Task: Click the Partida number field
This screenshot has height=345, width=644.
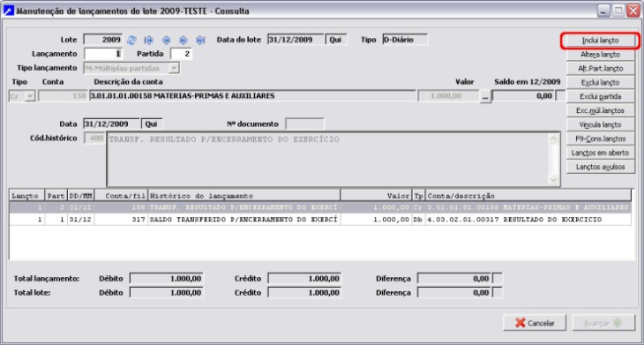Action: coord(181,54)
